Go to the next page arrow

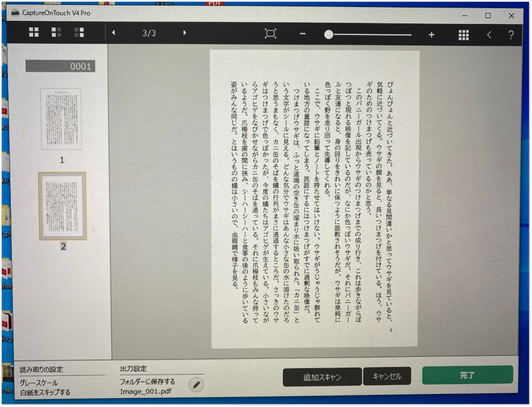point(185,33)
